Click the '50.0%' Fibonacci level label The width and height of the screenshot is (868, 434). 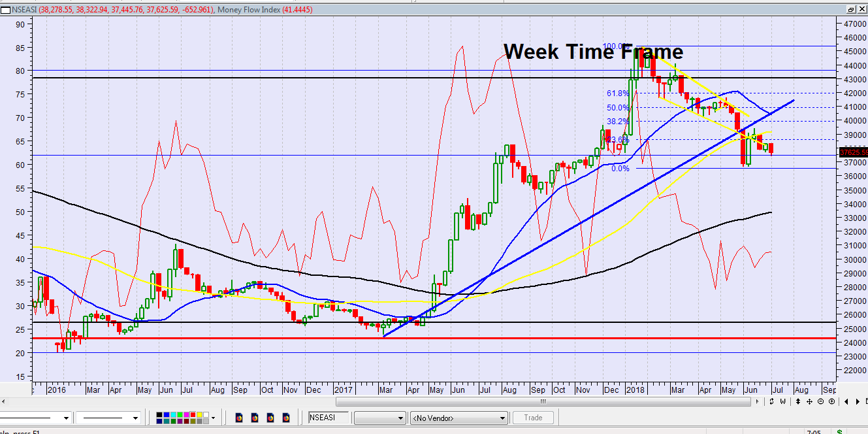pyautogui.click(x=618, y=108)
